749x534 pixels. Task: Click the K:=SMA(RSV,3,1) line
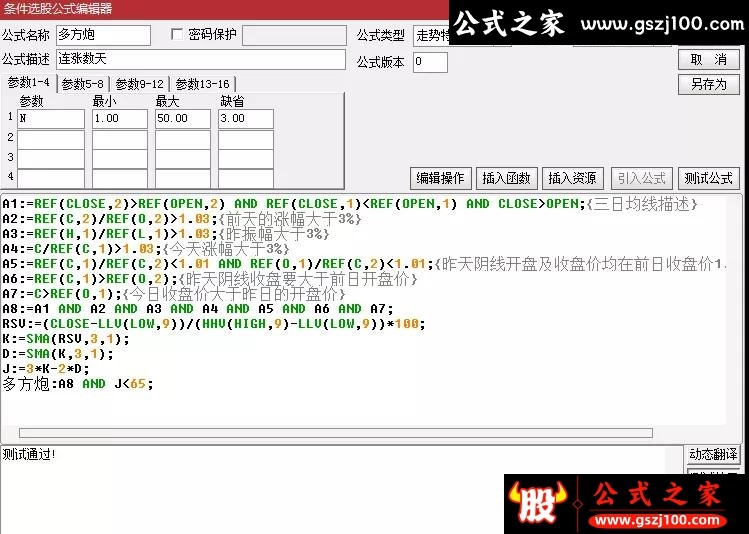[x=65, y=339]
